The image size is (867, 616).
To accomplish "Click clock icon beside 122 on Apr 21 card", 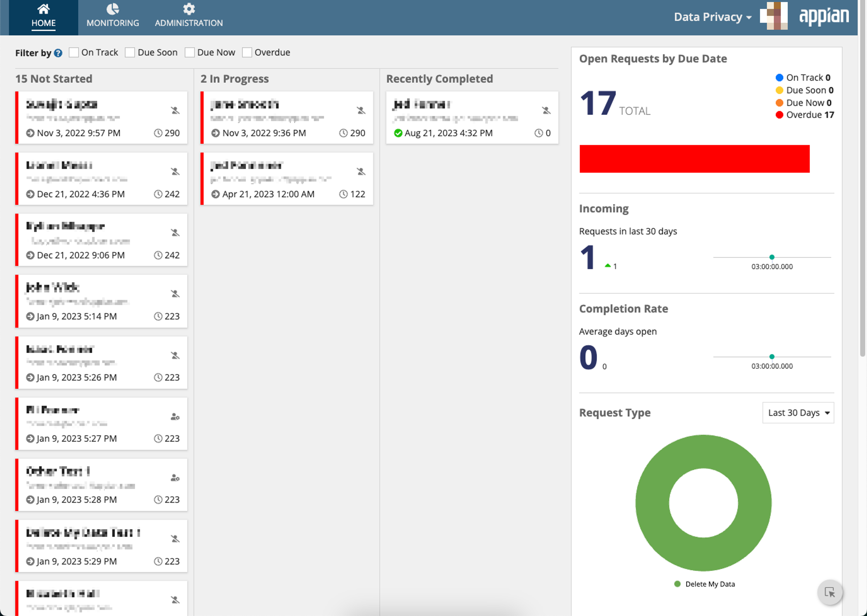I will [x=343, y=194].
